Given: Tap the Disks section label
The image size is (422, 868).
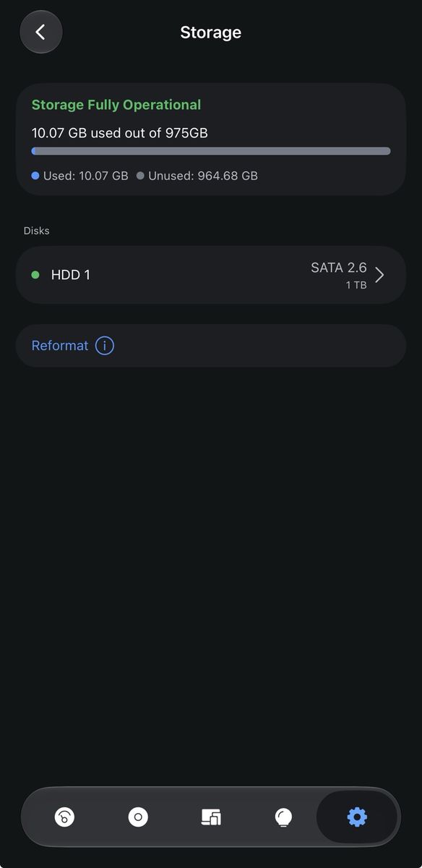Looking at the screenshot, I should (x=37, y=231).
